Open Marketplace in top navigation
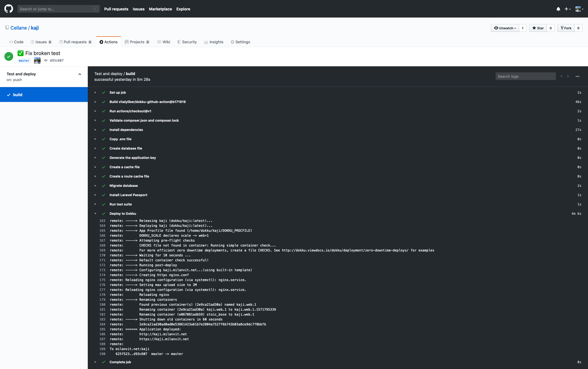588x369 pixels. tap(160, 9)
